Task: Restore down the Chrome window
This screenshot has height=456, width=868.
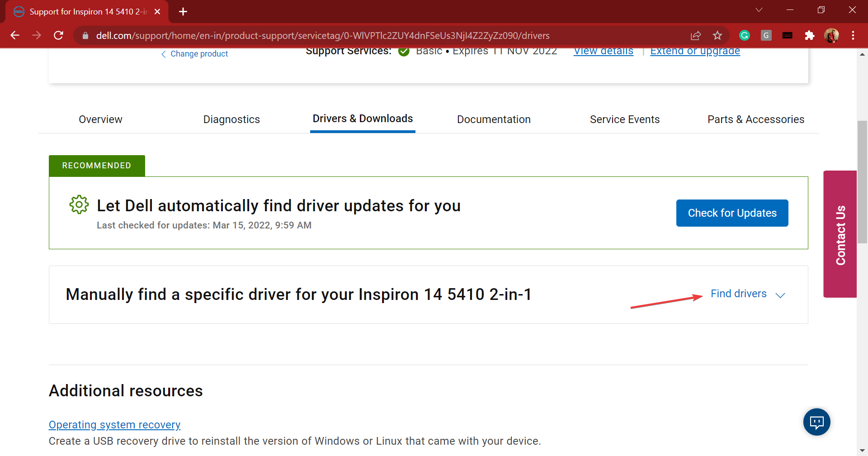Action: tap(821, 10)
